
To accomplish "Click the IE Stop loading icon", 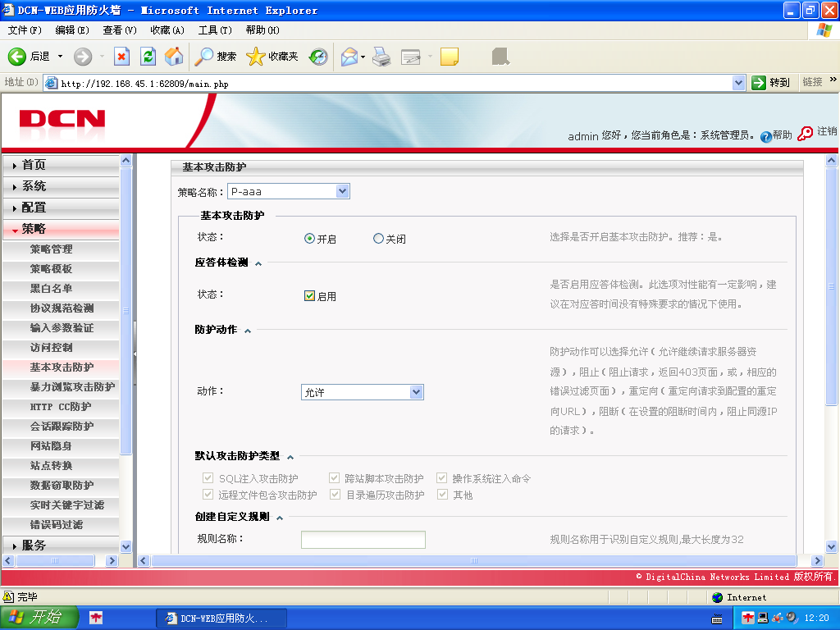I will (x=121, y=57).
